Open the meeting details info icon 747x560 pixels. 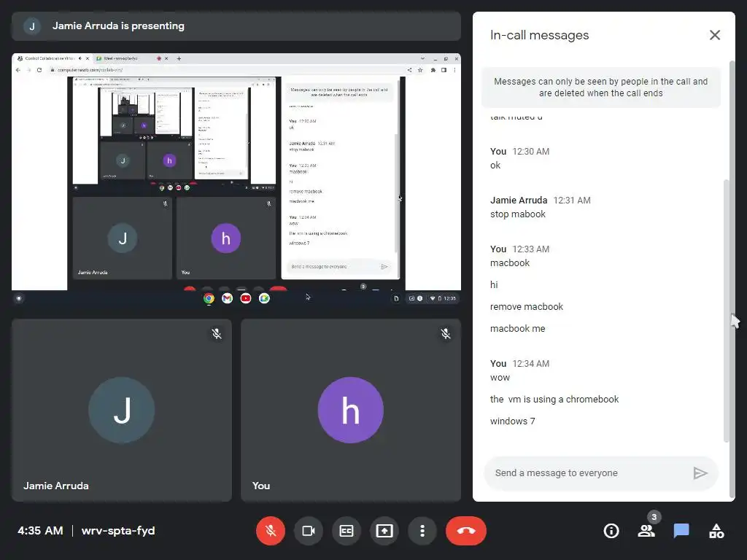pos(611,531)
